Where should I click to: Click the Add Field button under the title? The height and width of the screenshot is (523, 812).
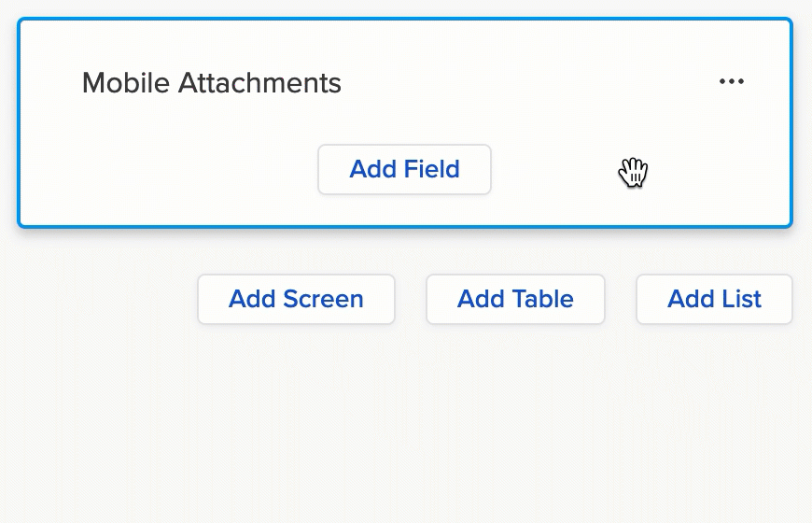pyautogui.click(x=404, y=169)
